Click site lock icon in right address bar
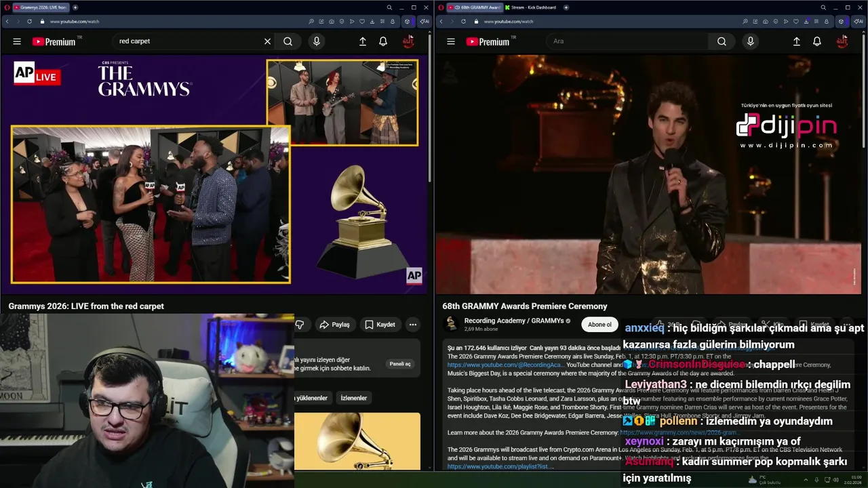The height and width of the screenshot is (488, 868). 476,21
